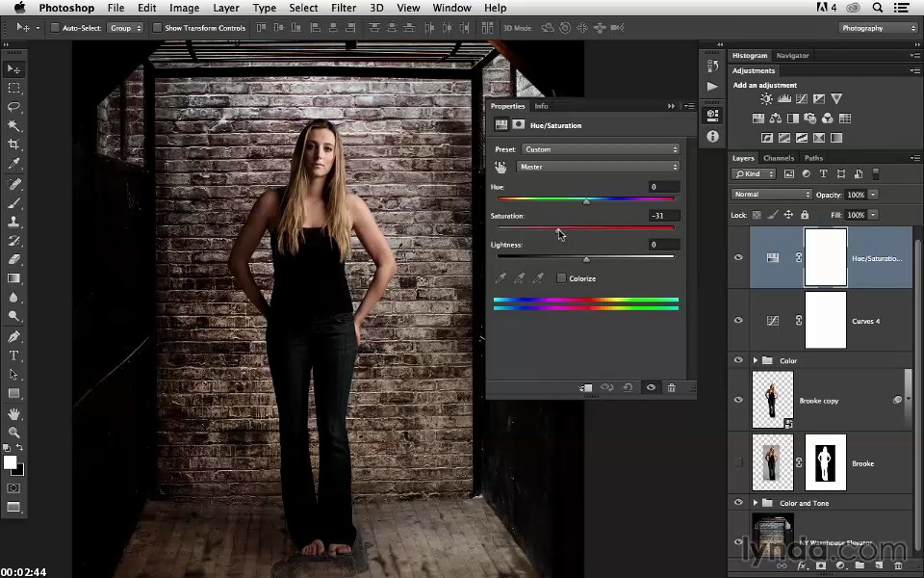Hide the Hue/Saturation layer
This screenshot has height=578, width=924.
point(738,258)
